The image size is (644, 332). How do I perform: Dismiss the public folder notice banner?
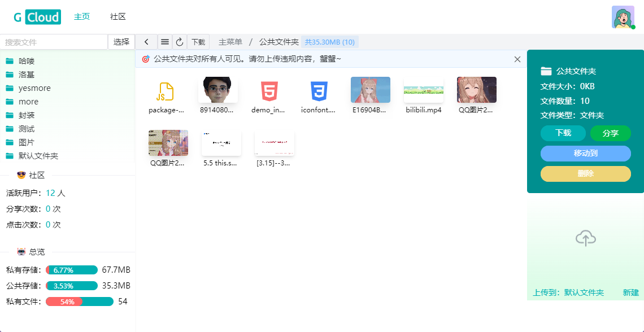click(x=517, y=59)
